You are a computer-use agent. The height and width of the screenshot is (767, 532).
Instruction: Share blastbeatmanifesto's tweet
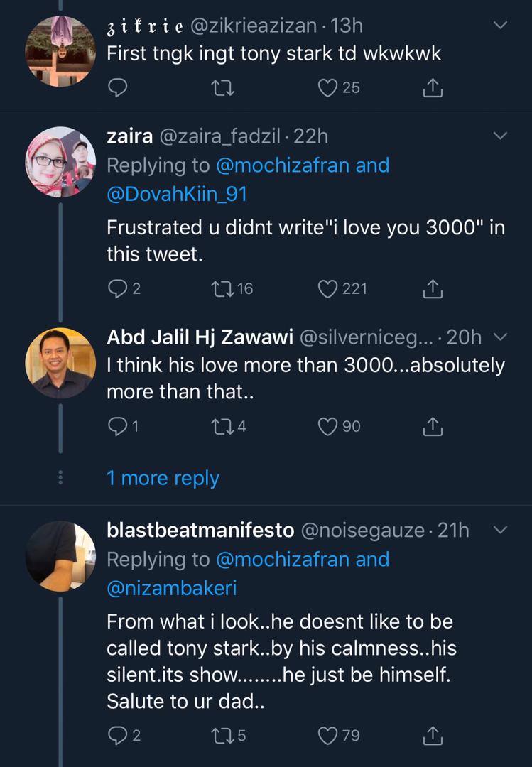[x=432, y=736]
